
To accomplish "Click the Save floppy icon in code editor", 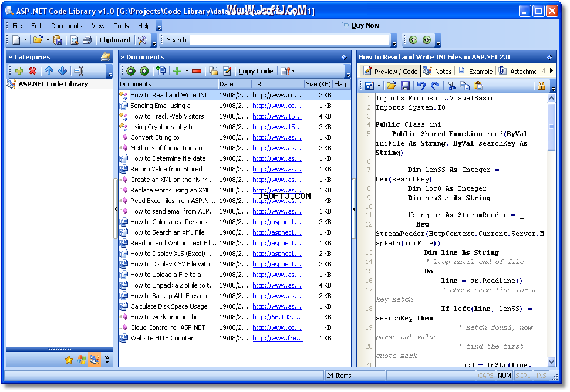I will tap(405, 86).
